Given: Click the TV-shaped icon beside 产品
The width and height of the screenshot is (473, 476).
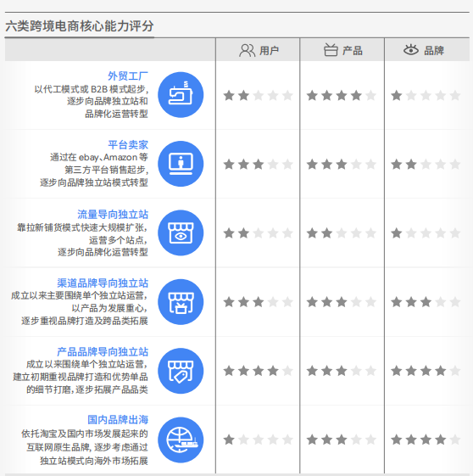Looking at the screenshot, I should pos(331,50).
